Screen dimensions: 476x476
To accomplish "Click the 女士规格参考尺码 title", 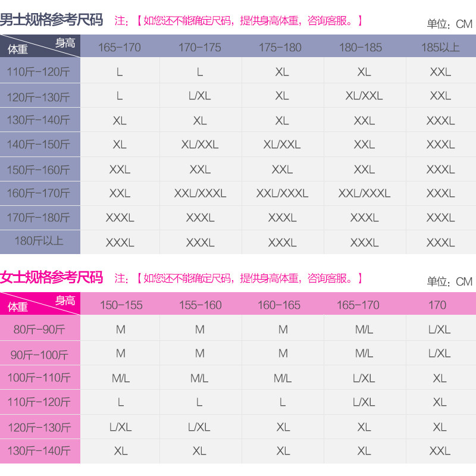I will [51, 277].
